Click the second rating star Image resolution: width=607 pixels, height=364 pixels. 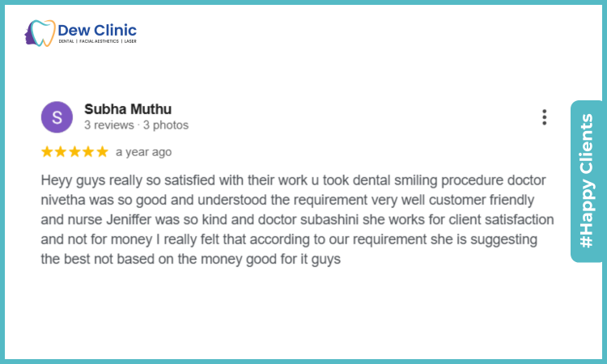pyautogui.click(x=61, y=151)
